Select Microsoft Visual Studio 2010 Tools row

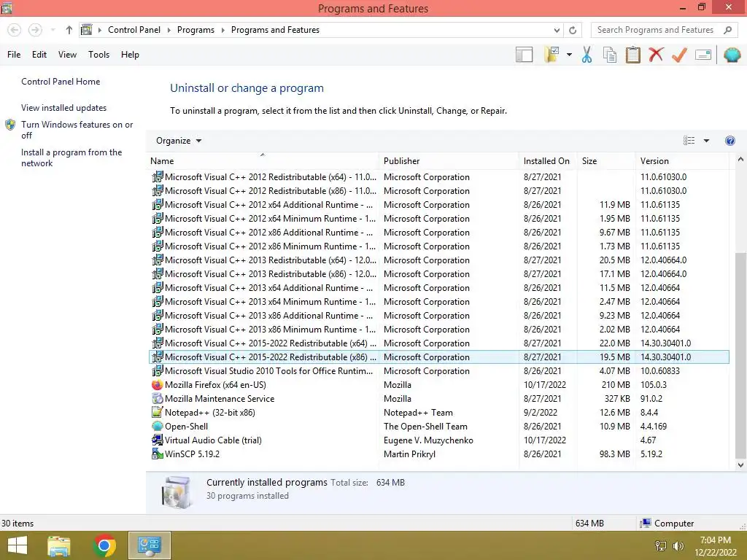tap(438, 371)
